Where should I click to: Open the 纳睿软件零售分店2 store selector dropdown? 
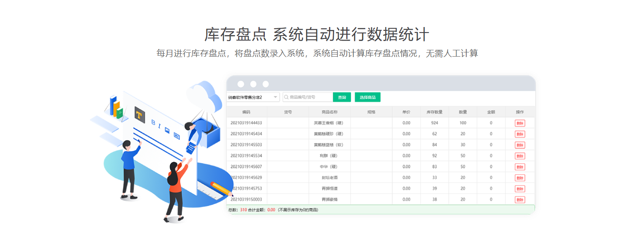253,96
